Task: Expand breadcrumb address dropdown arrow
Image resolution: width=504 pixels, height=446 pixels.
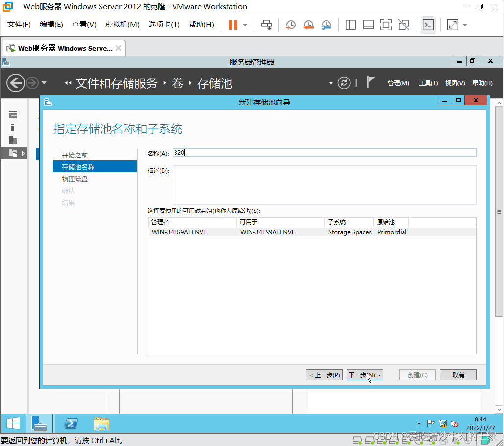Action: (x=331, y=83)
